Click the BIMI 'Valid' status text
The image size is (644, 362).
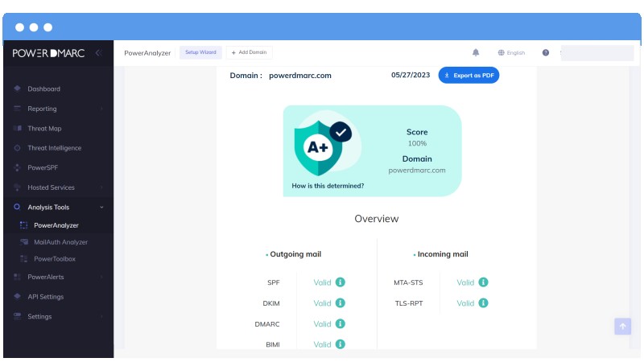click(x=322, y=344)
